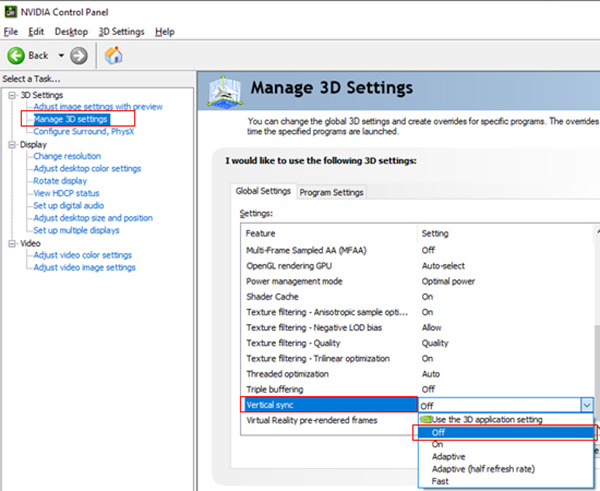Open Change resolution in the task tree
Viewport: 600px width, 491px height.
click(x=67, y=156)
